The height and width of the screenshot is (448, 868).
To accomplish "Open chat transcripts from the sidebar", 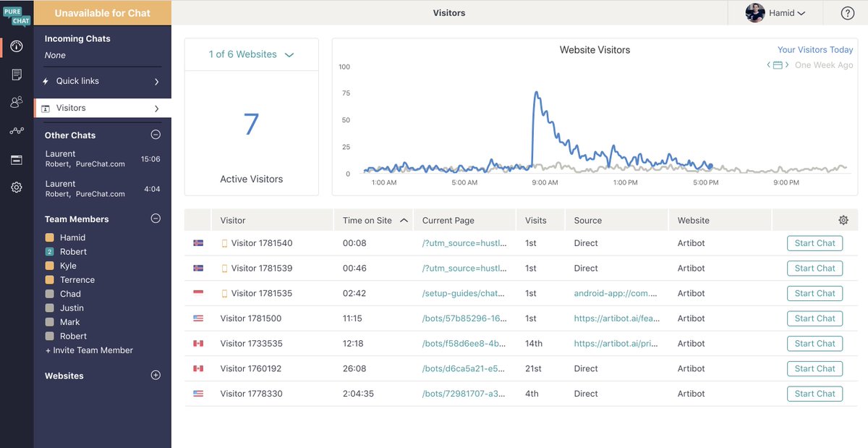I will point(16,74).
